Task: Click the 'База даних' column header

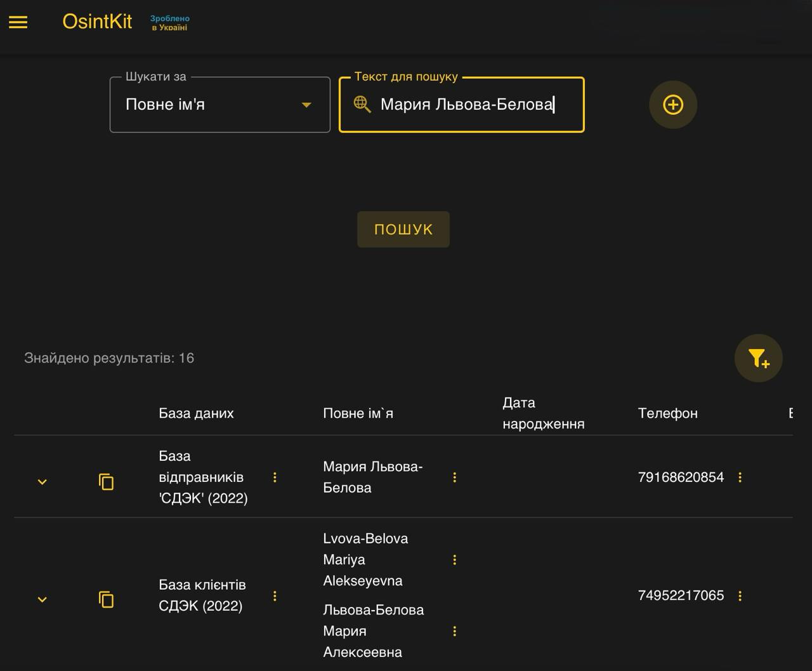Action: 196,413
